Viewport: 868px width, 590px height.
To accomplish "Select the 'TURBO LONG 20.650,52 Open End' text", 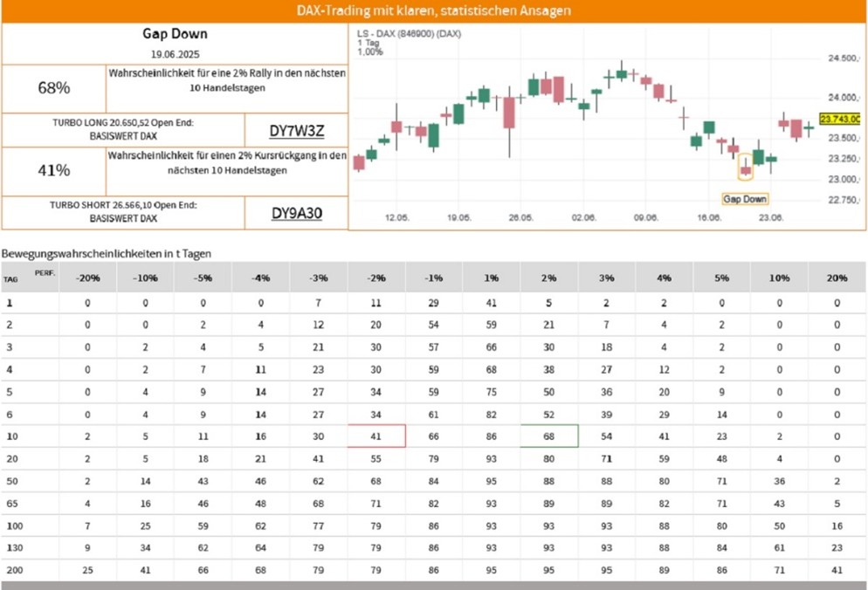I will (123, 122).
